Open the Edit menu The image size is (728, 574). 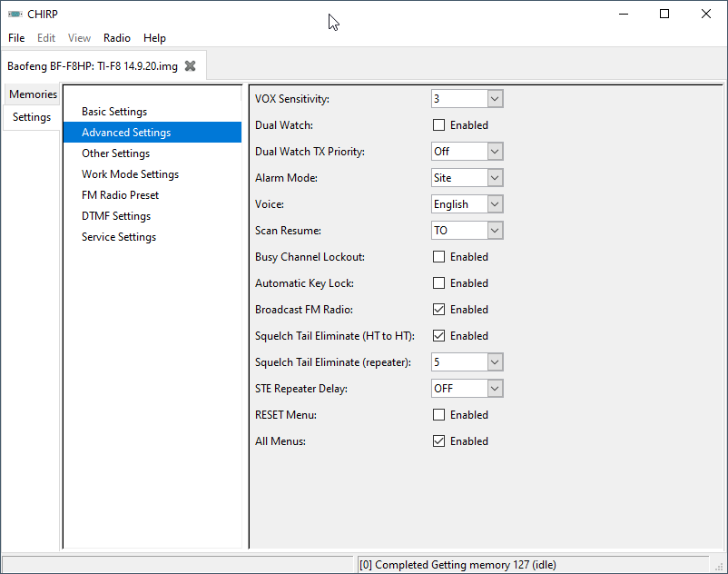46,38
